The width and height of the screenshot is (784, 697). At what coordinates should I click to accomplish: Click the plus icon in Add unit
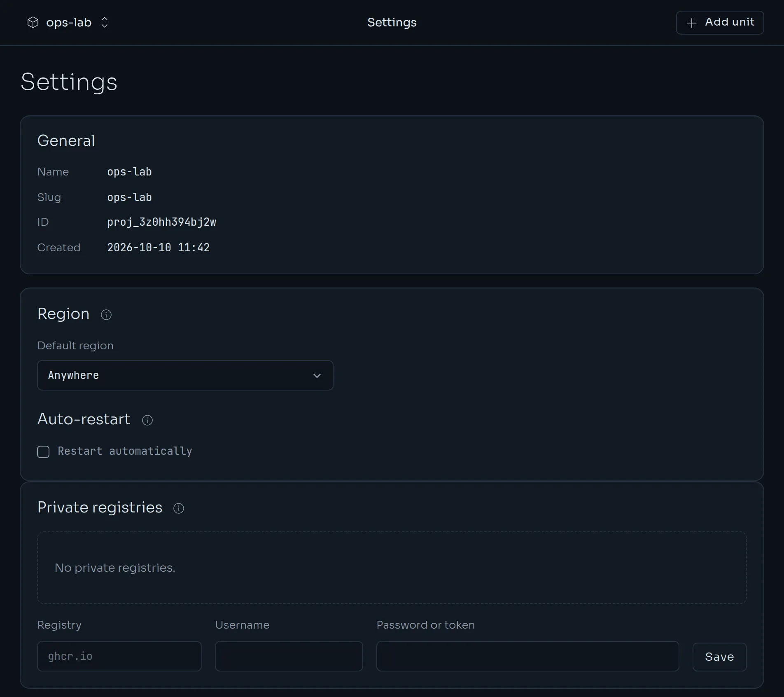(x=692, y=23)
